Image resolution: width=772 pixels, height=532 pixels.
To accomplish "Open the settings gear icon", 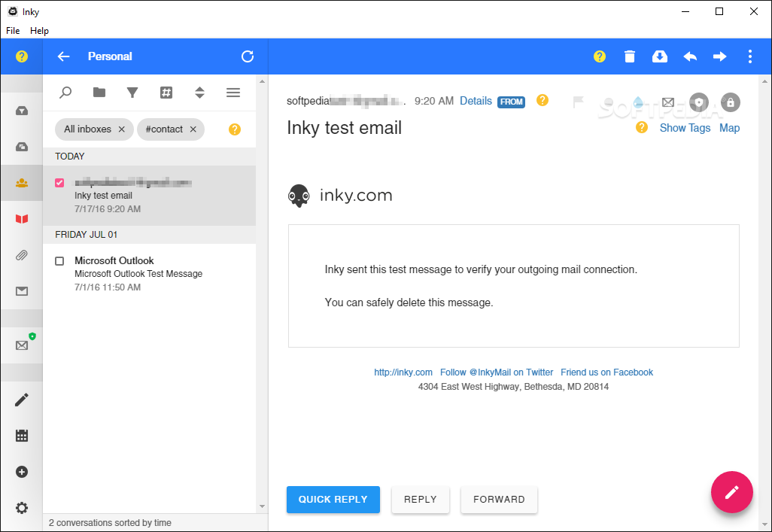I will 22,508.
